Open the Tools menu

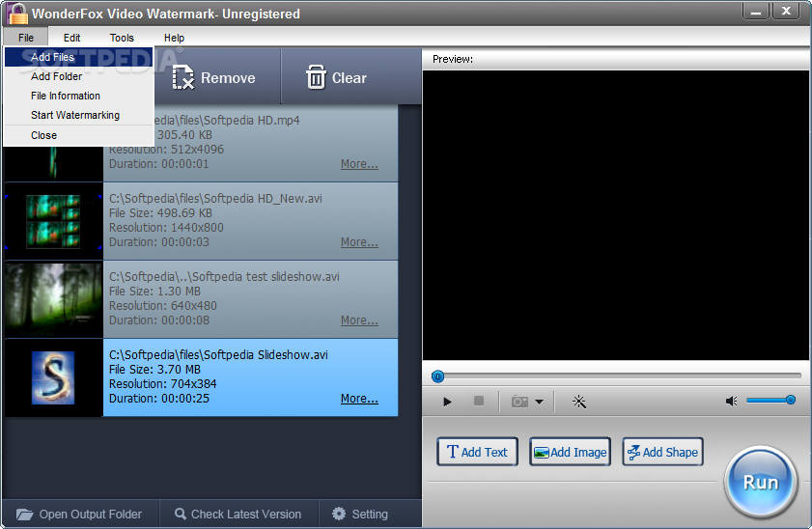point(122,38)
